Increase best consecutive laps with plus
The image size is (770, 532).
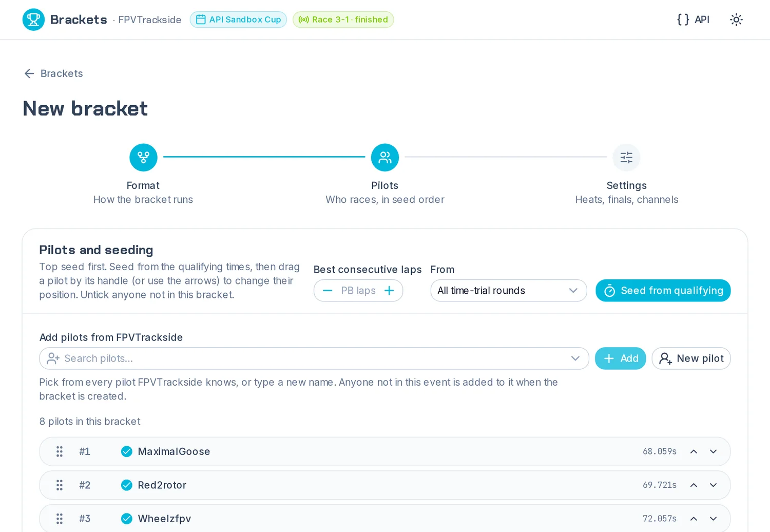389,291
